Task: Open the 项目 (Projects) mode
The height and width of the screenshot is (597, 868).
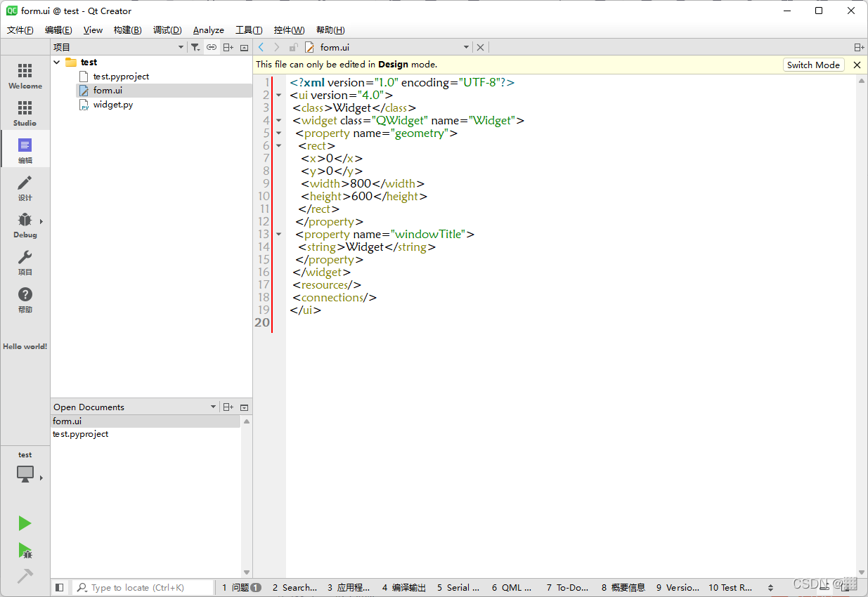Action: pos(25,261)
